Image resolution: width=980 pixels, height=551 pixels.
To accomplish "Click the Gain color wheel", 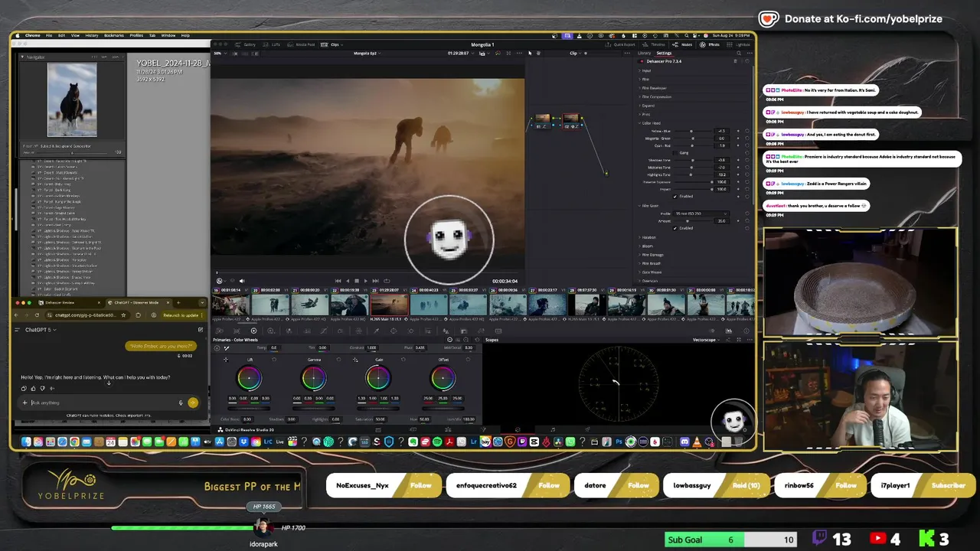I will coord(377,378).
